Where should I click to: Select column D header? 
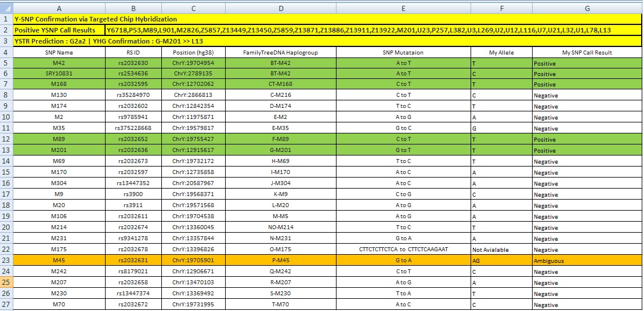281,8
